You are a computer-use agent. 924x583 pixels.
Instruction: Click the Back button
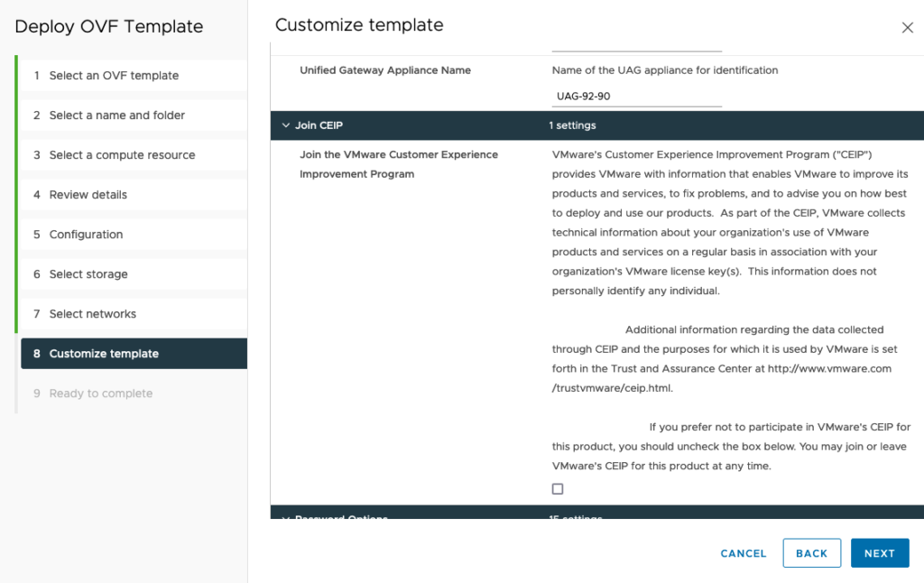click(x=811, y=553)
